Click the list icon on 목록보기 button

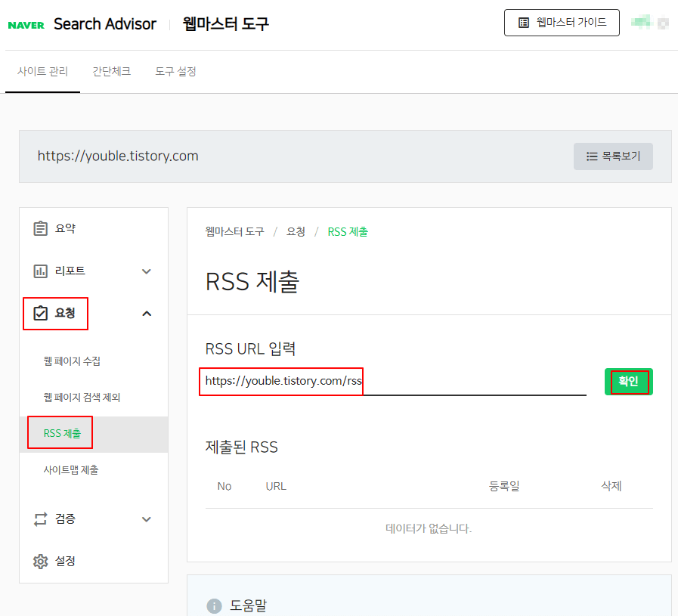pos(591,156)
